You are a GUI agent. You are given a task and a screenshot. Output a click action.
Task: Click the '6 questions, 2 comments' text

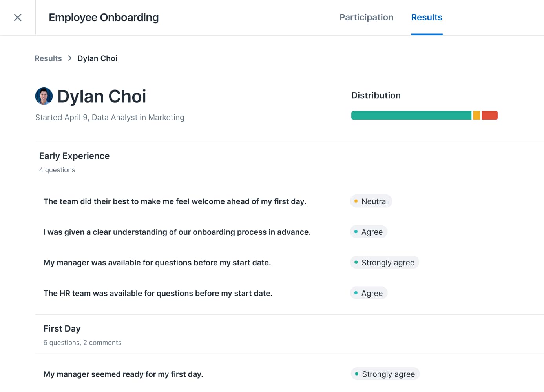point(82,343)
